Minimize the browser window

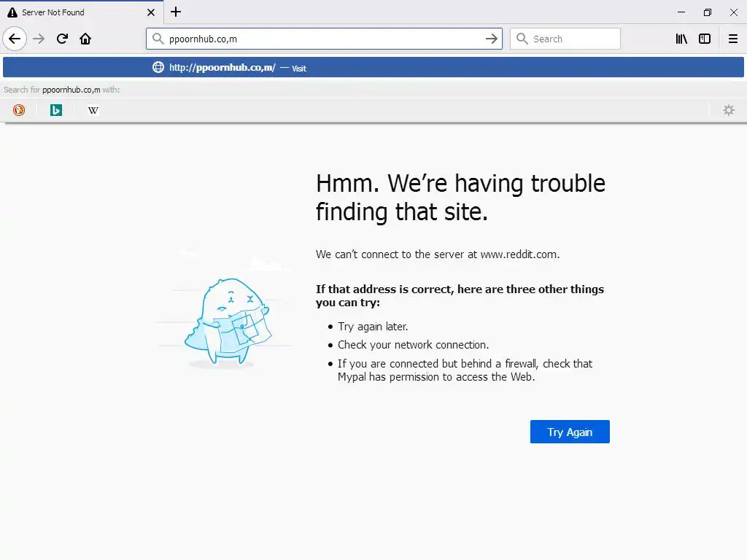pyautogui.click(x=681, y=12)
